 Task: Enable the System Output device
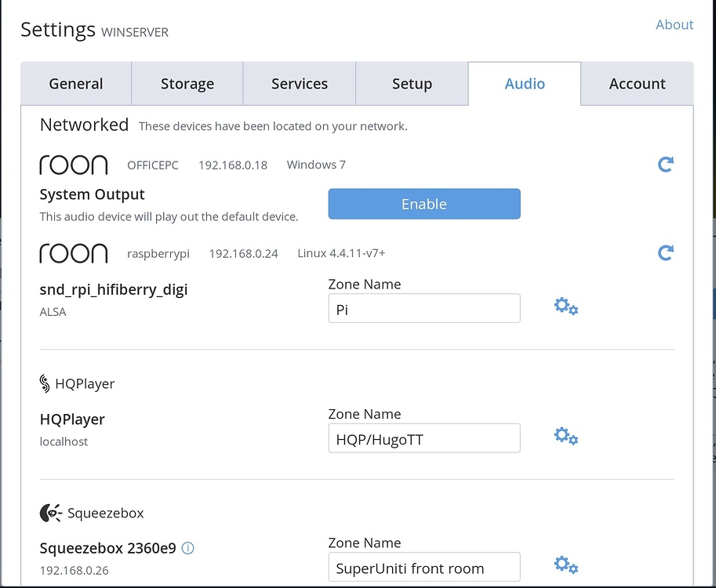coord(423,204)
